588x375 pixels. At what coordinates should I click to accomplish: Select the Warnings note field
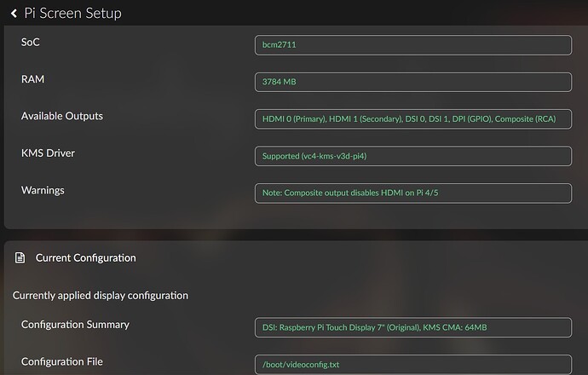[413, 193]
